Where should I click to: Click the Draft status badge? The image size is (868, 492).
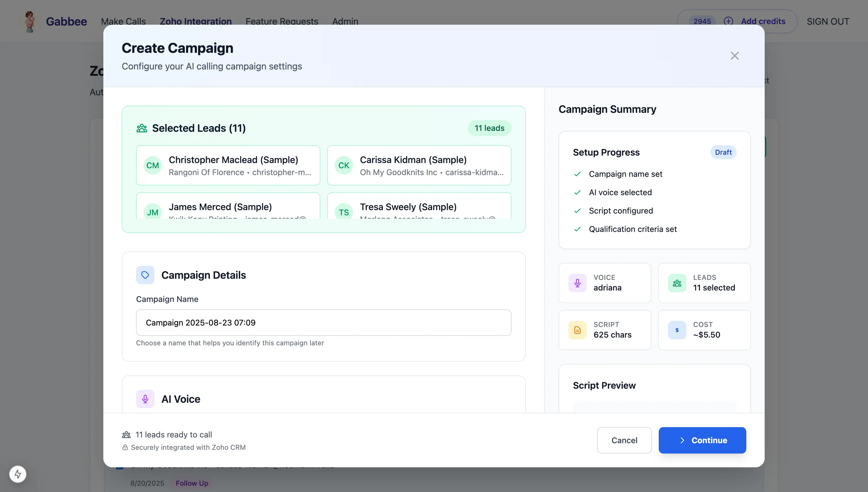pos(723,152)
